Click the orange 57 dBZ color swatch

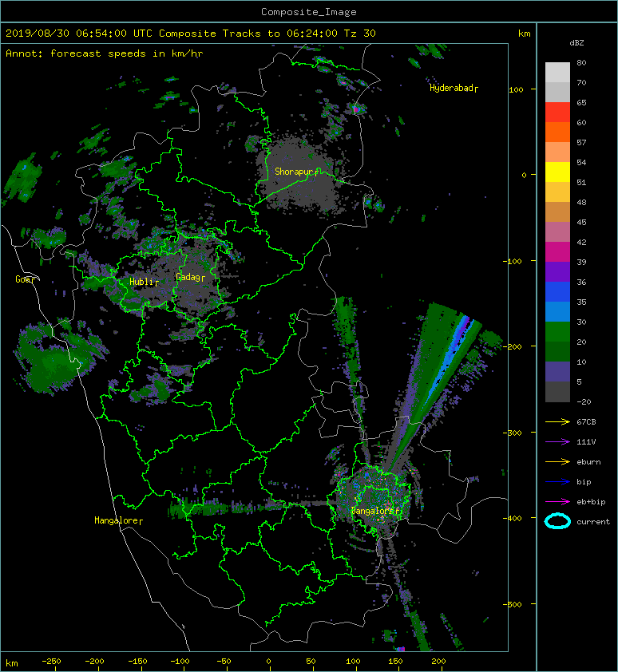pyautogui.click(x=557, y=132)
